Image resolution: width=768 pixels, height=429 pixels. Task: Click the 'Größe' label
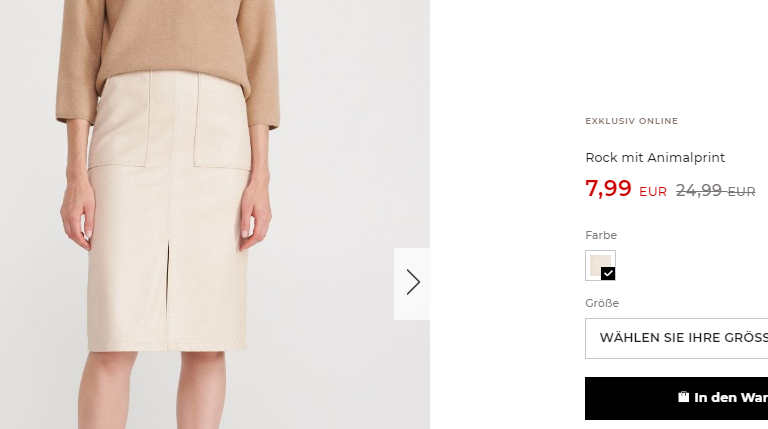[602, 303]
